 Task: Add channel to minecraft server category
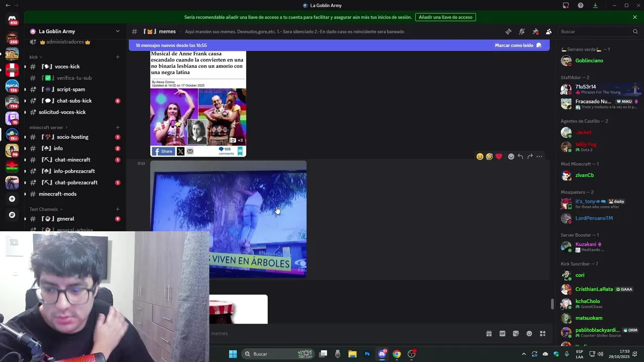point(118,127)
